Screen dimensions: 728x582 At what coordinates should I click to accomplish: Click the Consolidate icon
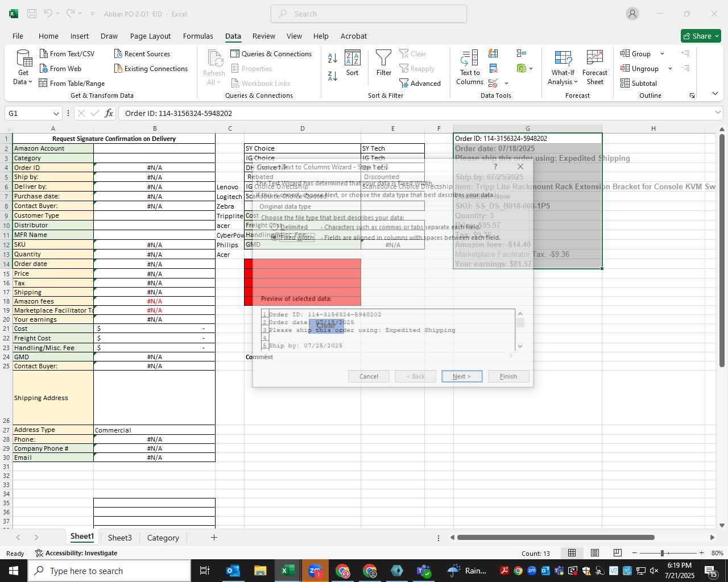522,53
